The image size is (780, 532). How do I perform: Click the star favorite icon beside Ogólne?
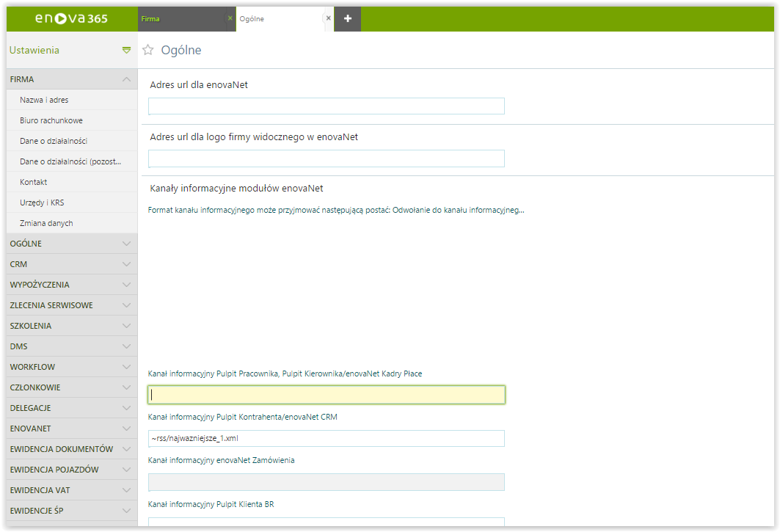tap(148, 50)
